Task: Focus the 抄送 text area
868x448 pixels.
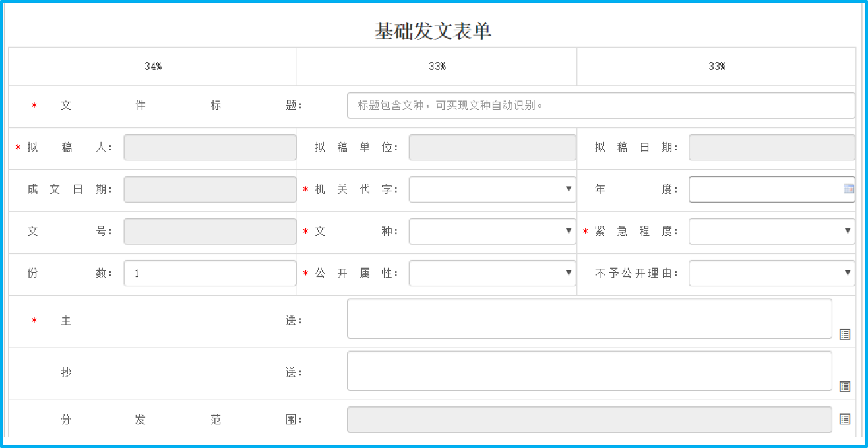Action: [x=590, y=371]
